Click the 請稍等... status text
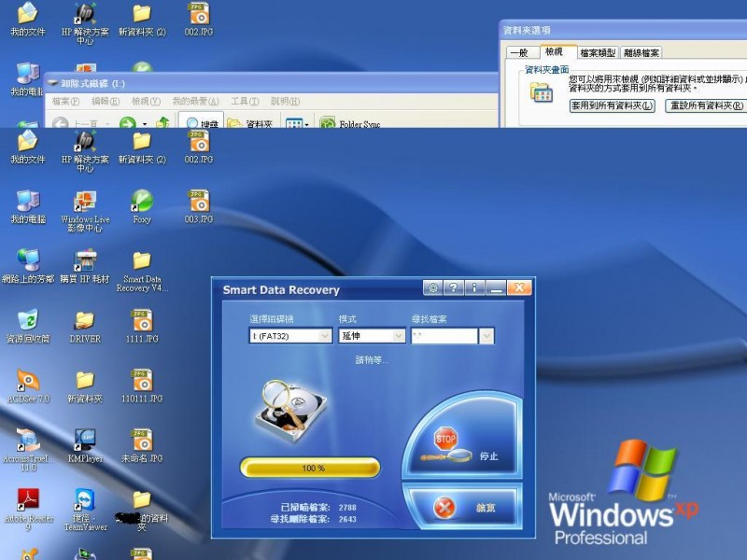This screenshot has width=747, height=560. [x=372, y=360]
